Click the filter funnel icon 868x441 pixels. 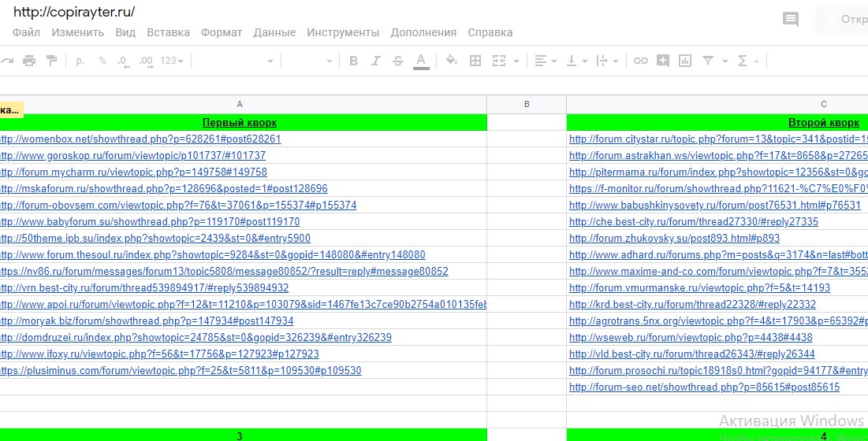(707, 61)
